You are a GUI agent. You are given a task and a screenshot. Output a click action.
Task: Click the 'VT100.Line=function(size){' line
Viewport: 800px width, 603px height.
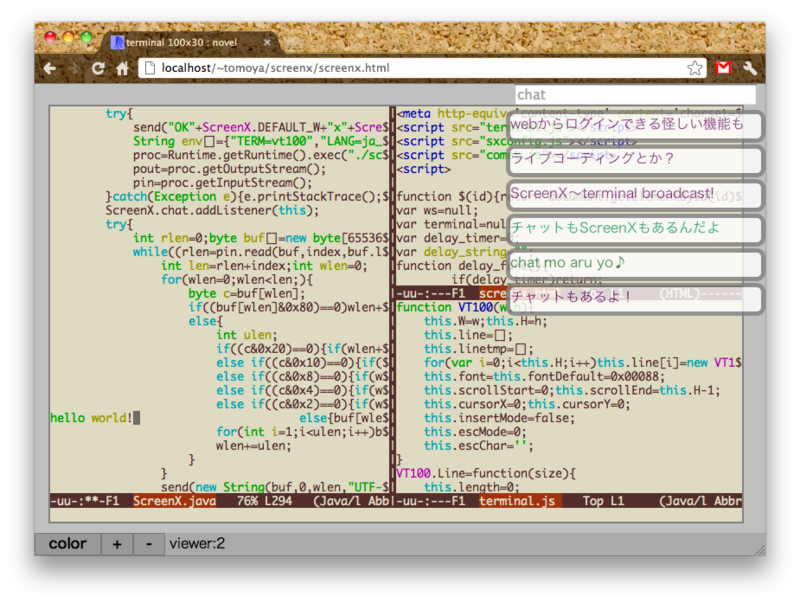pyautogui.click(x=486, y=473)
